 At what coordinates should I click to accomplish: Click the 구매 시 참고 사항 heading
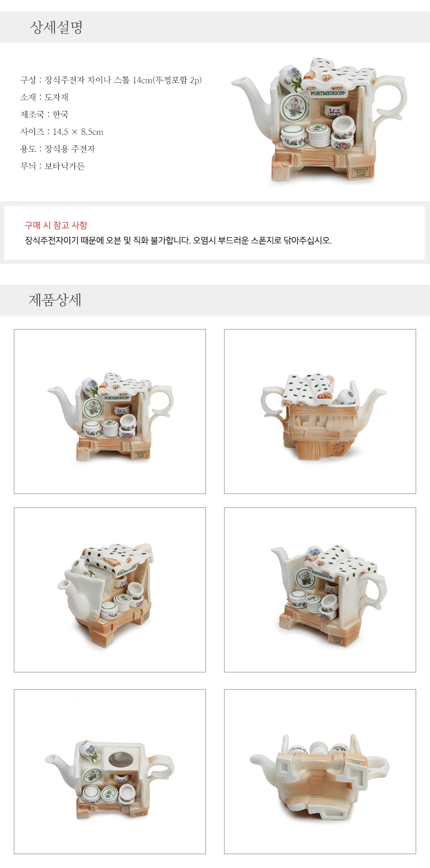[56, 225]
